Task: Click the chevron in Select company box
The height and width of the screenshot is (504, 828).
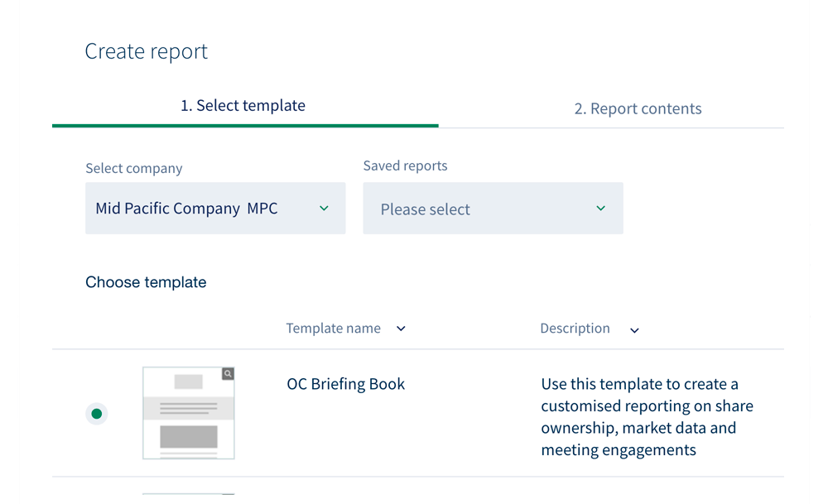Action: click(324, 209)
